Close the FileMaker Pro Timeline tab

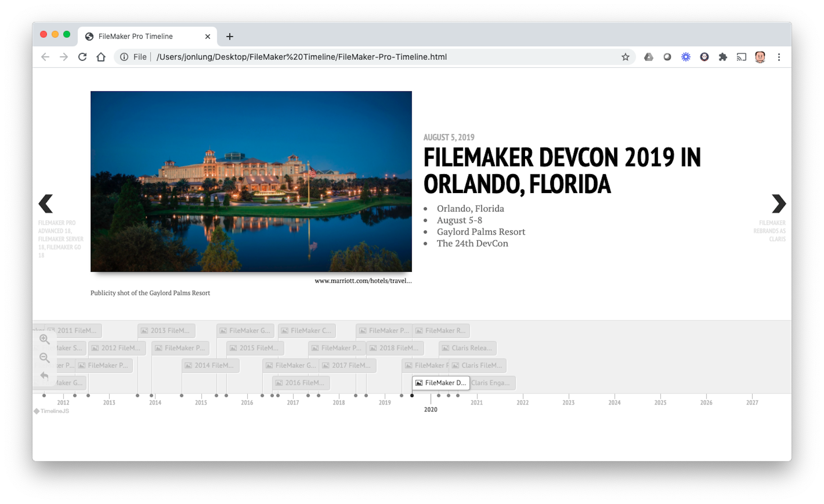point(208,36)
